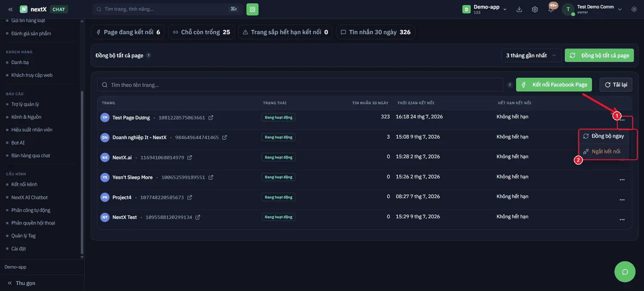Open the floating green chat bubble

coord(625,272)
